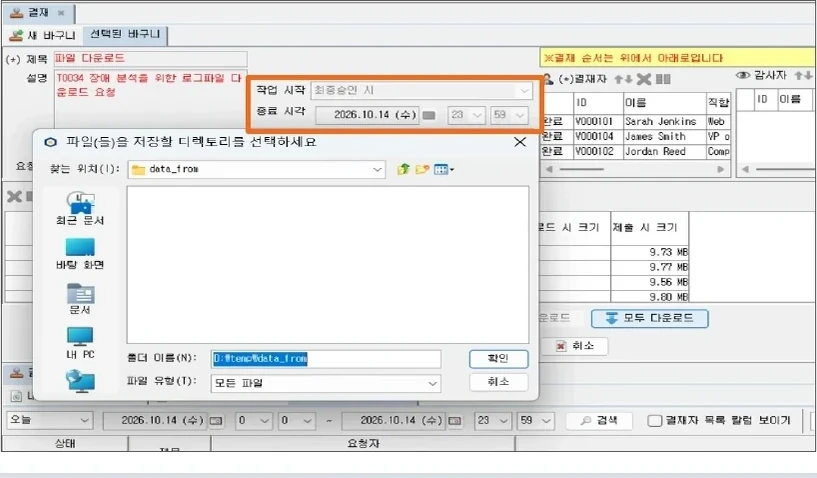Screen dimensions: 817x478
Task: Switch to the 새 바구니 tab
Action: click(43, 35)
